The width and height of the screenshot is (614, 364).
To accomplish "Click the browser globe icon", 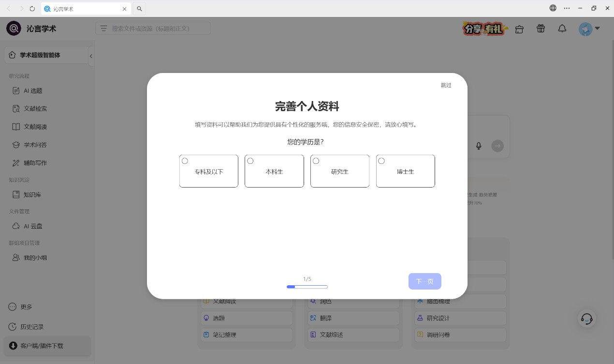I will pyautogui.click(x=553, y=8).
